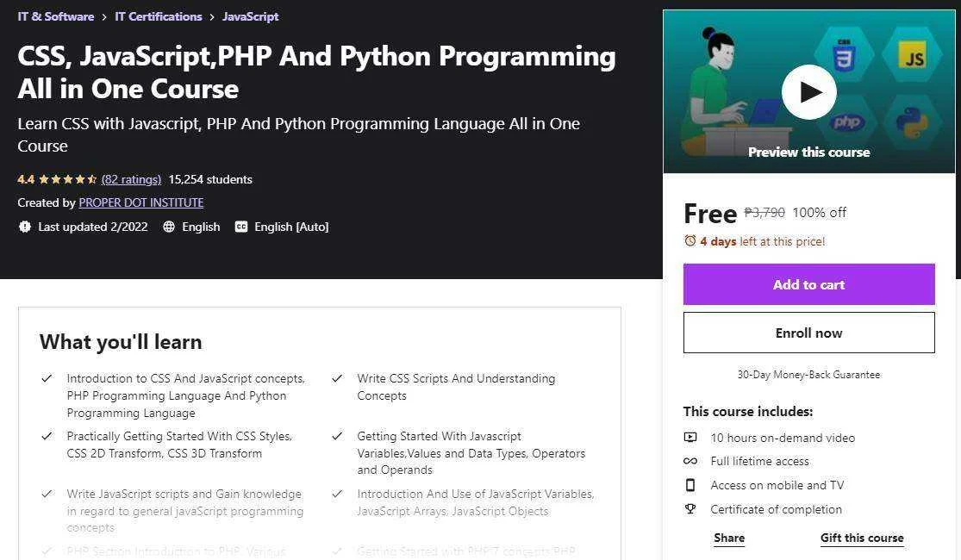Click checkmark beside Write JavaScript scripts
Screen dimensions: 961x560
[x=47, y=494]
